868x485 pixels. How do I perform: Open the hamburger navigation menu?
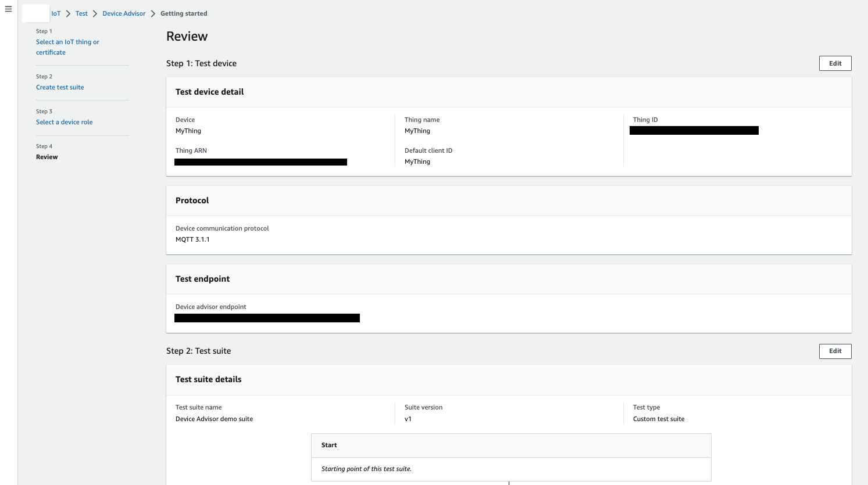point(8,9)
